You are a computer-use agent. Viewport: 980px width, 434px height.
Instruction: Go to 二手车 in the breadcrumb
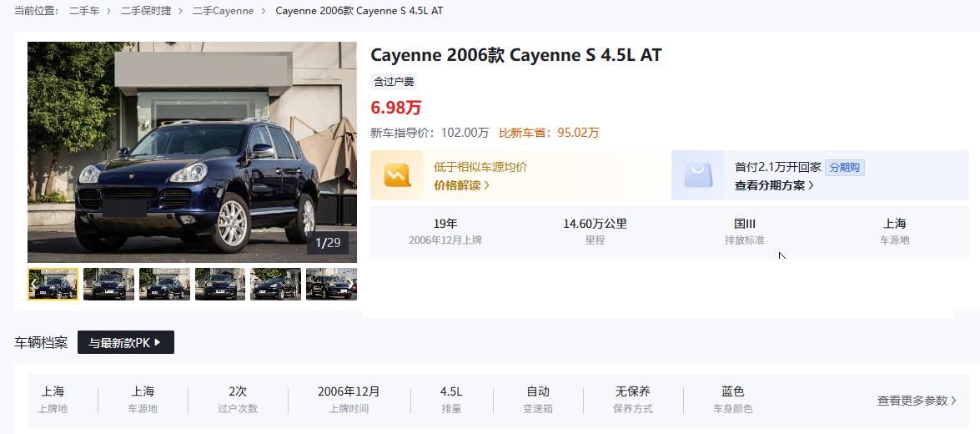click(84, 11)
